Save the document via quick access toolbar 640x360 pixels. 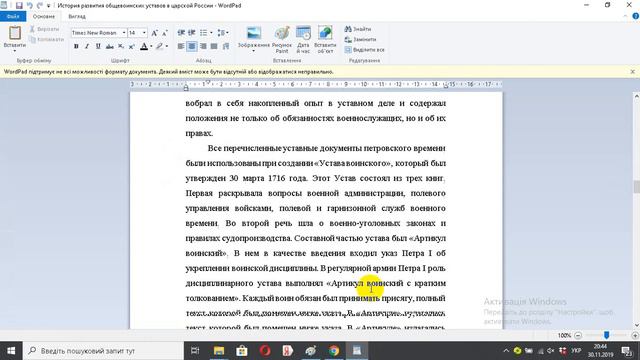19,5
